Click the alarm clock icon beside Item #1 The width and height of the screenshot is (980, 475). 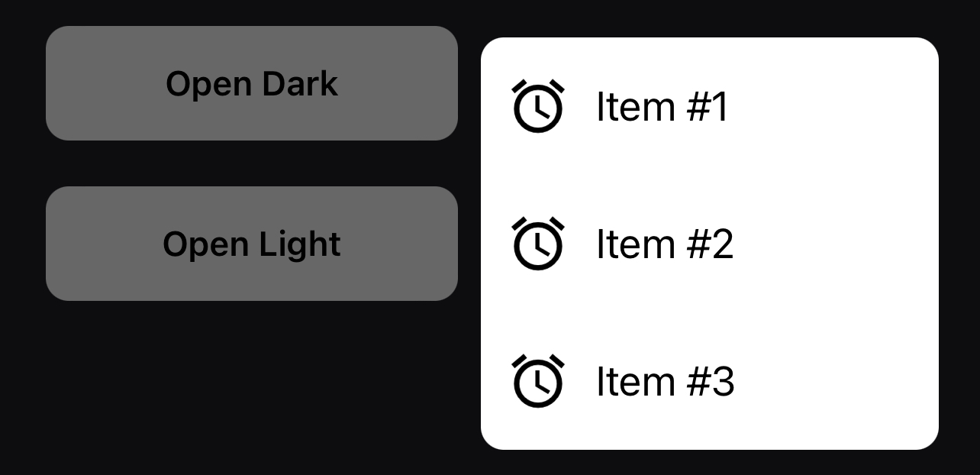(x=537, y=106)
